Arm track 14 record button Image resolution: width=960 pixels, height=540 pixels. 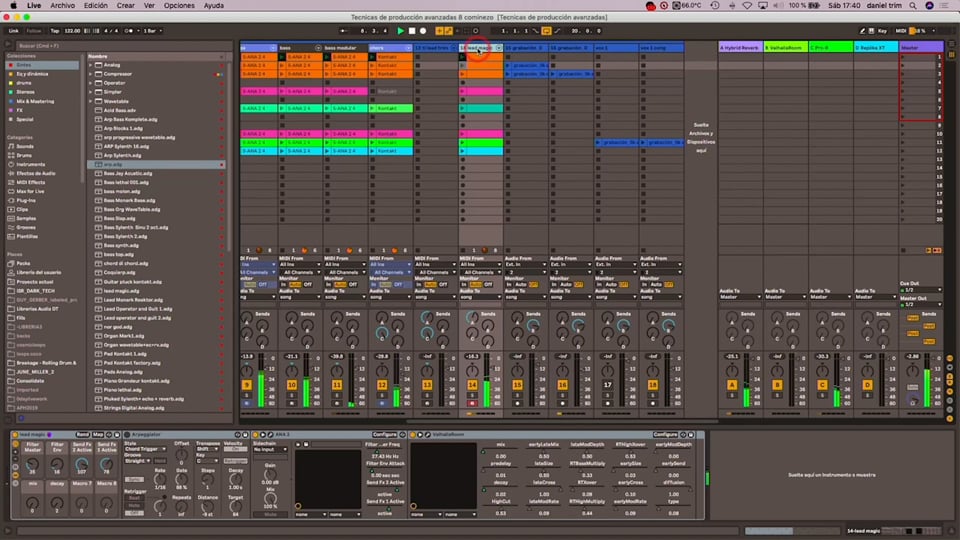click(x=472, y=403)
